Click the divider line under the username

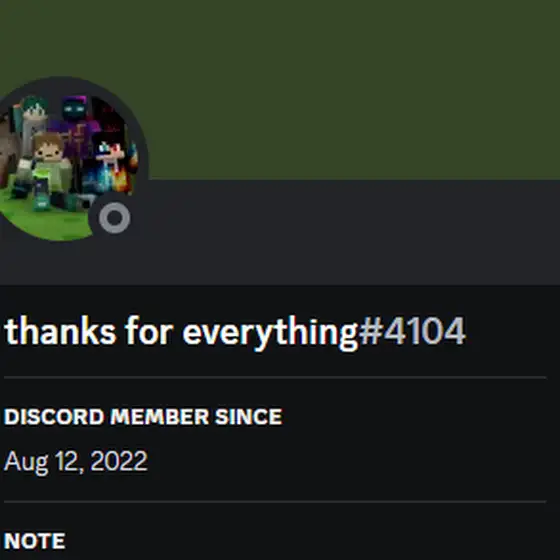[275, 377]
